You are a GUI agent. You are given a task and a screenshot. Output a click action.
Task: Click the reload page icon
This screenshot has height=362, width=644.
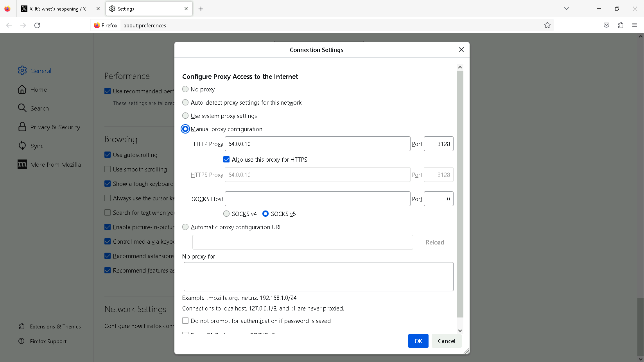pyautogui.click(x=37, y=25)
